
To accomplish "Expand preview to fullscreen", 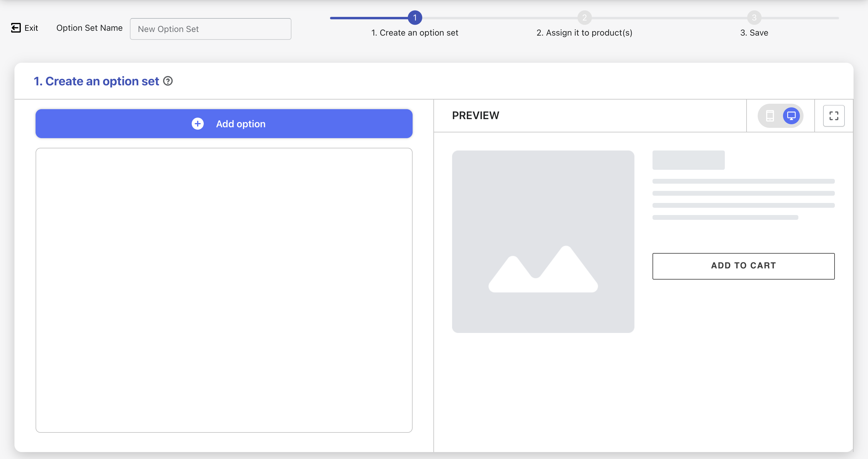I will tap(834, 116).
